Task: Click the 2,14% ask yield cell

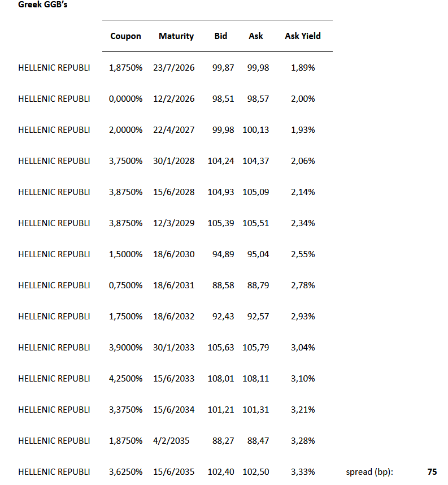Action: [x=303, y=192]
